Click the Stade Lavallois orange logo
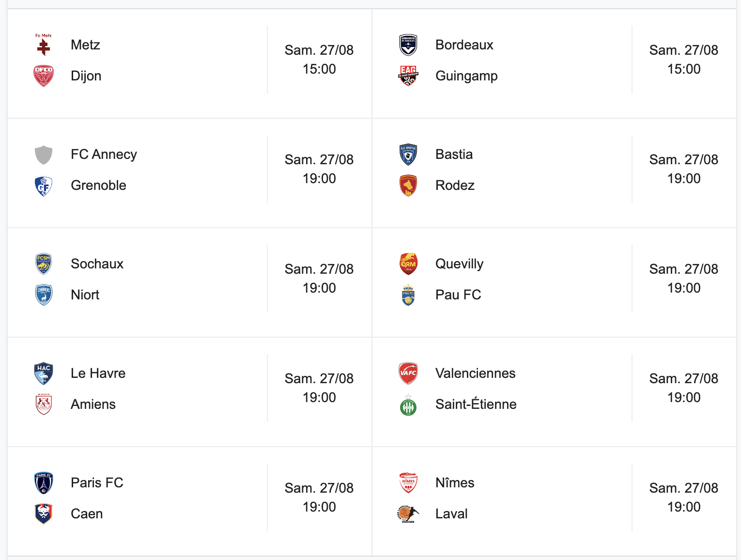This screenshot has width=741, height=560. pyautogui.click(x=408, y=514)
